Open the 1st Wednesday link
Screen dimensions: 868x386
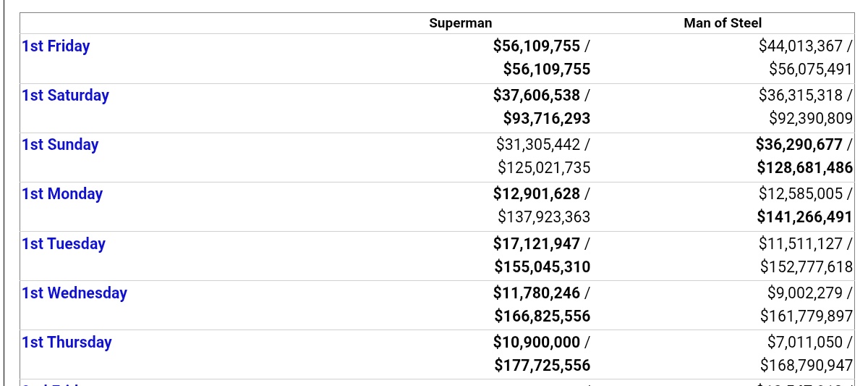(x=75, y=293)
